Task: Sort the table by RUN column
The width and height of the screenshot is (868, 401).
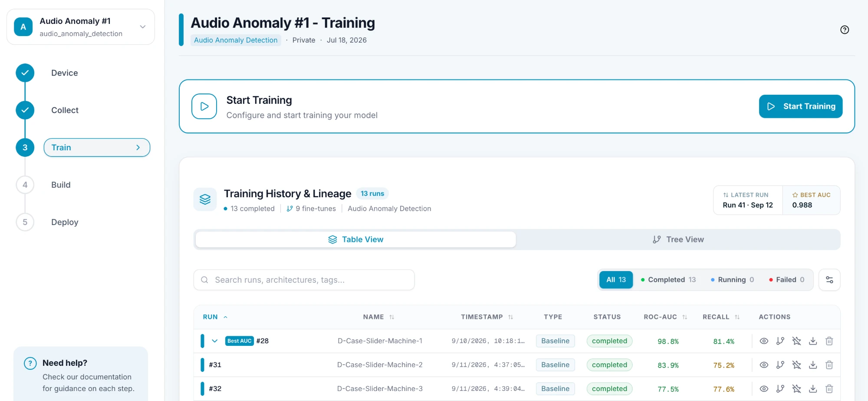Action: 215,317
